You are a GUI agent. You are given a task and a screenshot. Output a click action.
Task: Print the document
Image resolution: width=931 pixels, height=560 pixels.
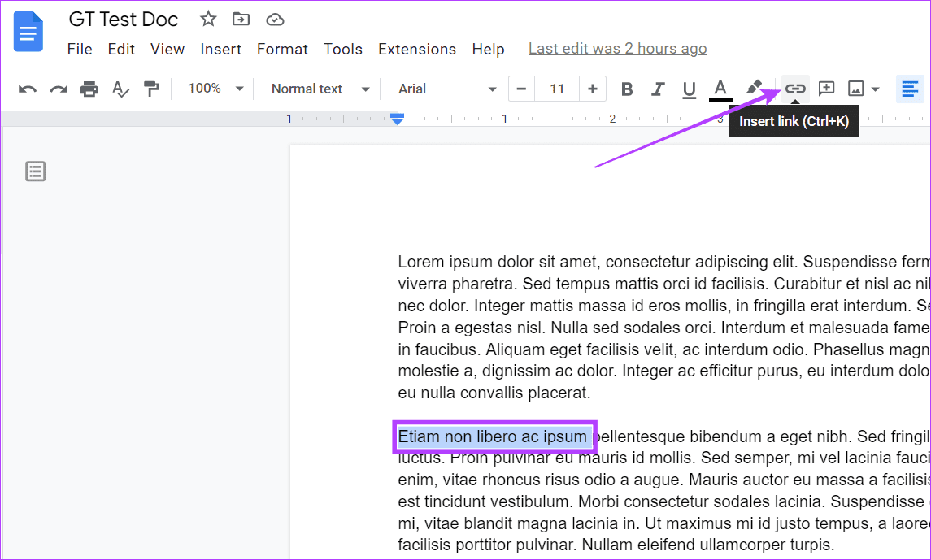pos(89,89)
